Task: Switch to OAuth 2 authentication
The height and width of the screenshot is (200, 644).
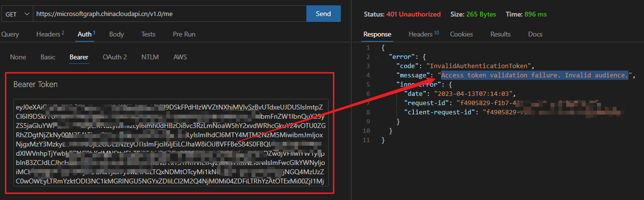Action: coord(115,57)
